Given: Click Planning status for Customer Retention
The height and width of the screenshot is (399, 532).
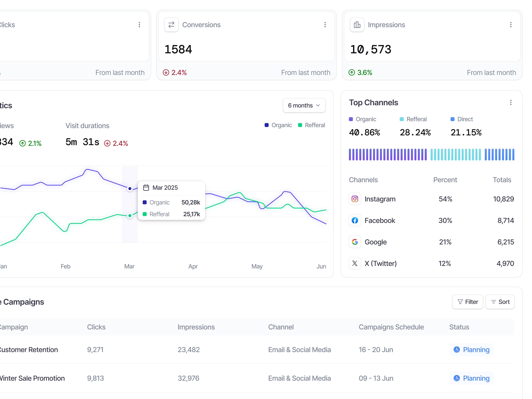Looking at the screenshot, I should [471, 350].
